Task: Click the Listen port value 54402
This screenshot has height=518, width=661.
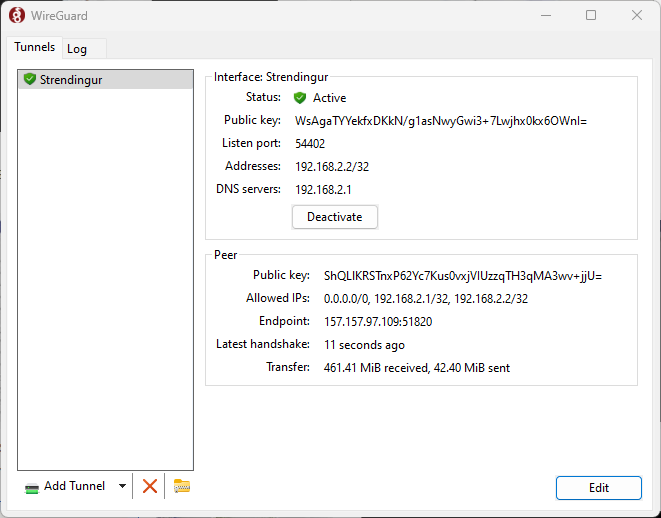Action: coord(310,144)
